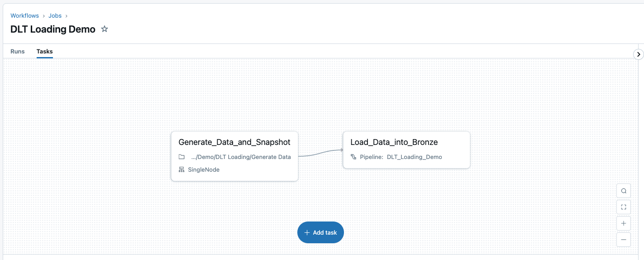Click the pipeline icon in Load_Data task

(353, 157)
